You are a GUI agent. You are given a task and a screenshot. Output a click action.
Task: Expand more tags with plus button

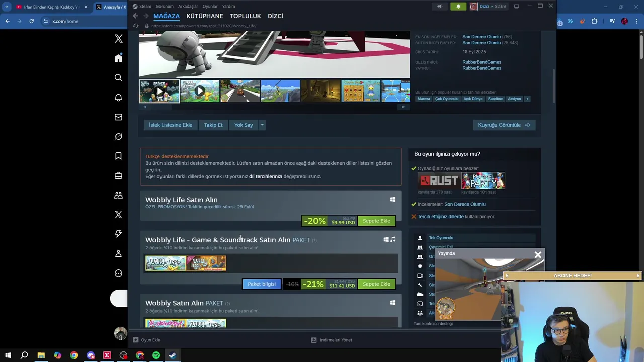tap(527, 99)
